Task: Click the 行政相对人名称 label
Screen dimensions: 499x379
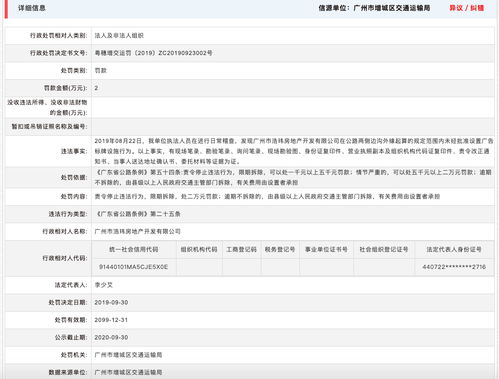Action: 65,231
